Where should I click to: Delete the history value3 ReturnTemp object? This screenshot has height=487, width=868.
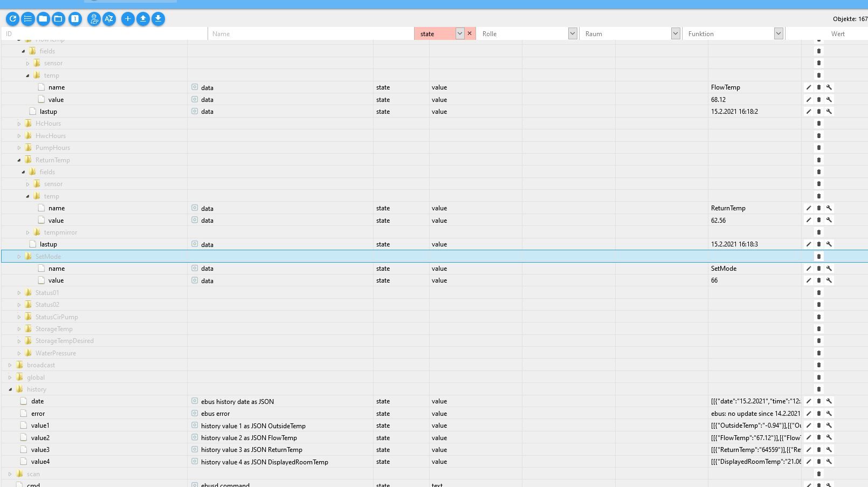[818, 450]
